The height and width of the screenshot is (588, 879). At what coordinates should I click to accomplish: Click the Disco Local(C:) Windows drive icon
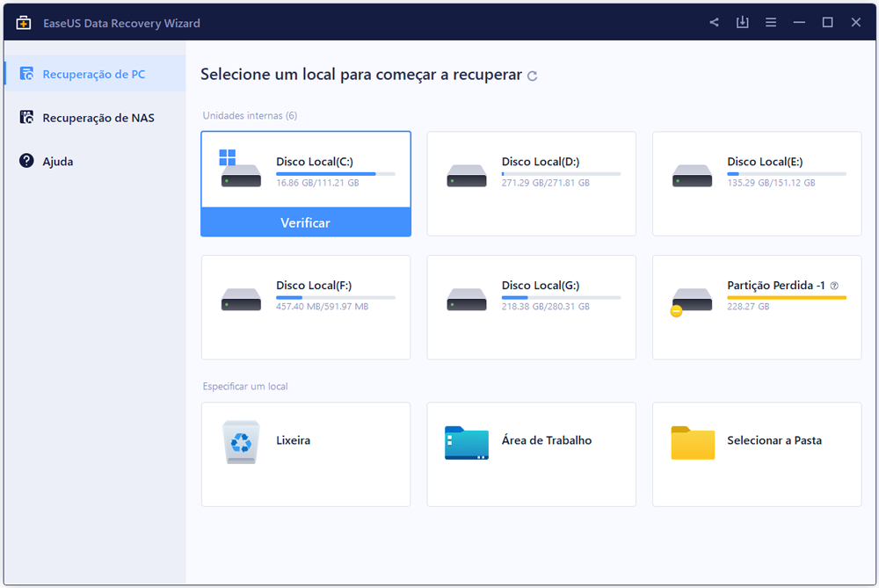(240, 170)
